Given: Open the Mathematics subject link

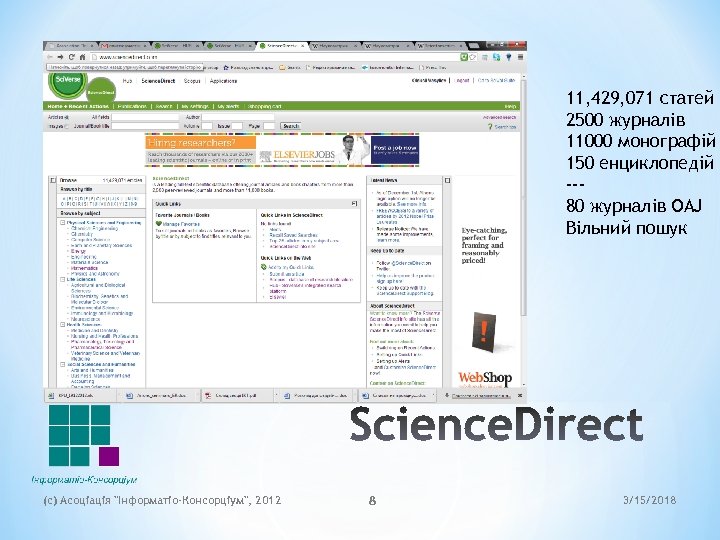Looking at the screenshot, I should click(84, 268).
